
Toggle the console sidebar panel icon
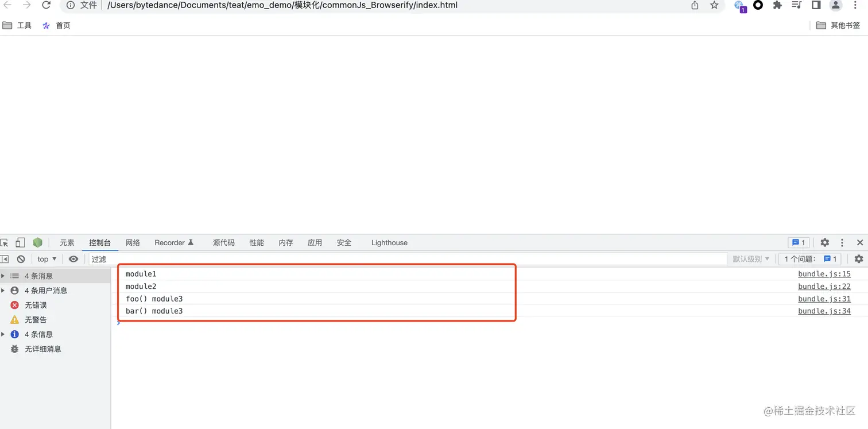(5, 259)
